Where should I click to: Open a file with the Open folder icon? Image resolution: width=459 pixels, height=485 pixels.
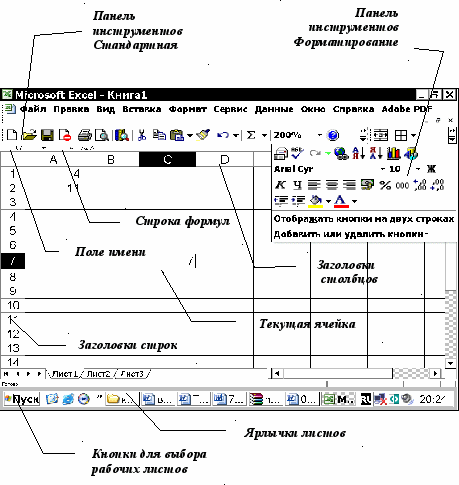tap(29, 135)
